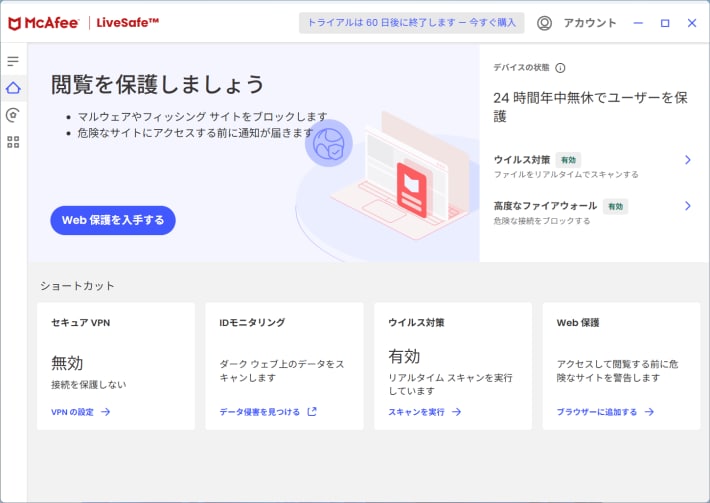The width and height of the screenshot is (710, 503).
Task: Open the apps grid icon in the sidebar
Action: [13, 142]
